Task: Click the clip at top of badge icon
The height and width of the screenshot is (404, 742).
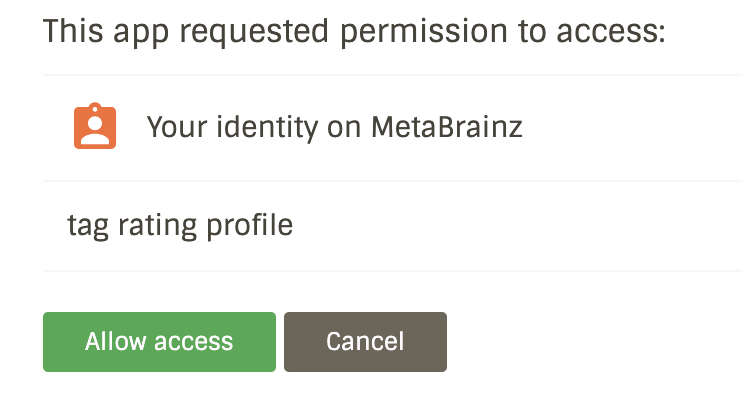Action: (x=95, y=107)
